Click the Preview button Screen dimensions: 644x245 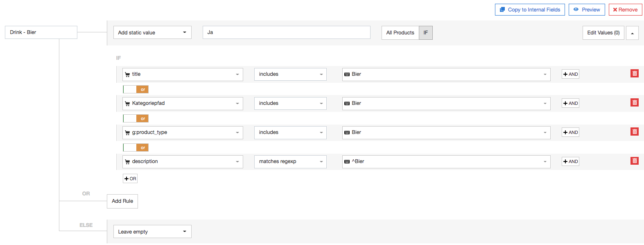(x=587, y=10)
